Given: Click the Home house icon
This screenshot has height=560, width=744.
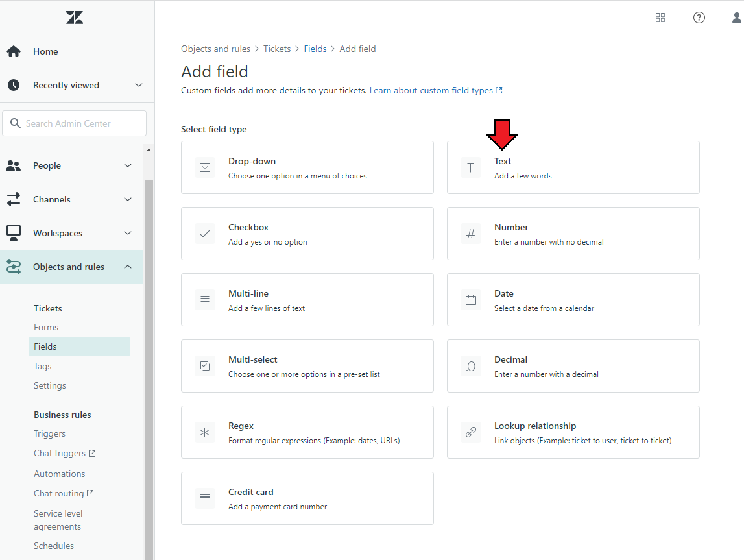Looking at the screenshot, I should pos(14,51).
